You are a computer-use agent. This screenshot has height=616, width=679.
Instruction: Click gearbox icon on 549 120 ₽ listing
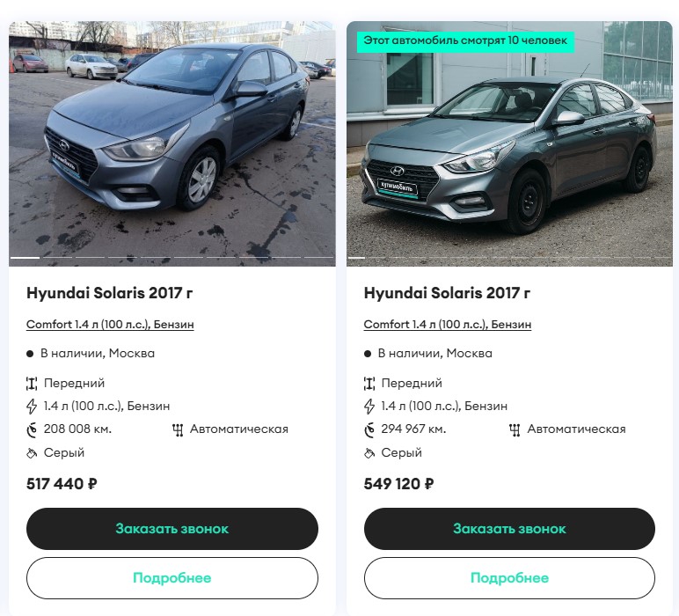(515, 429)
